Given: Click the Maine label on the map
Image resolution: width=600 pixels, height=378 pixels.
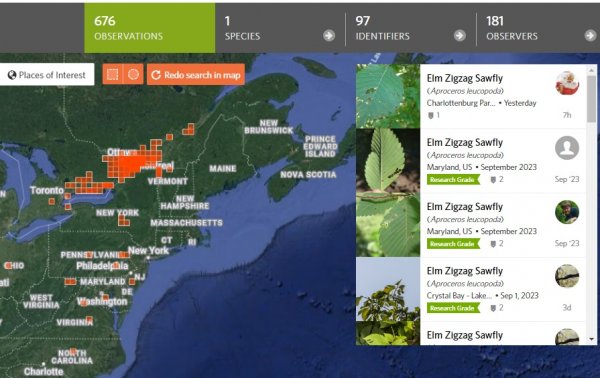Looking at the screenshot, I should point(223,168).
